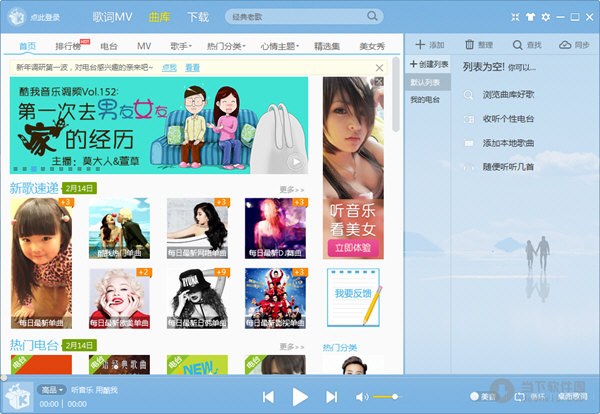Click the 点我 link in notification
This screenshot has height=414, width=600.
pos(169,68)
